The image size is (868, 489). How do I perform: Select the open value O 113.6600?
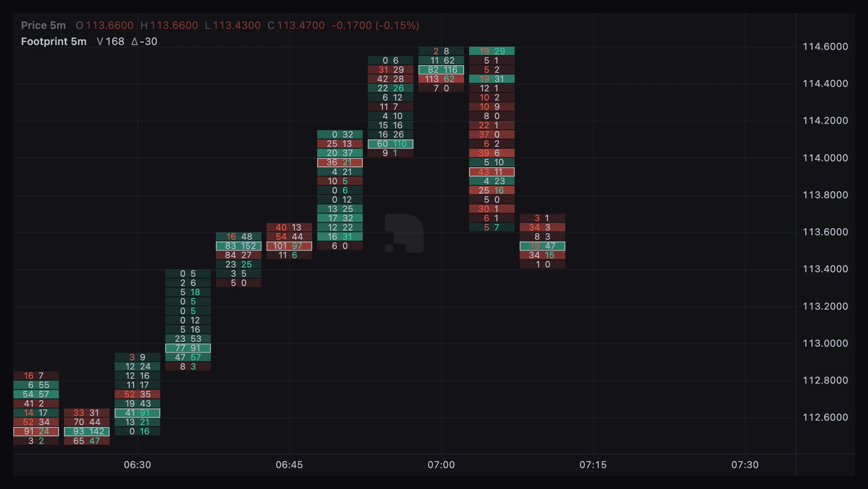tap(104, 25)
